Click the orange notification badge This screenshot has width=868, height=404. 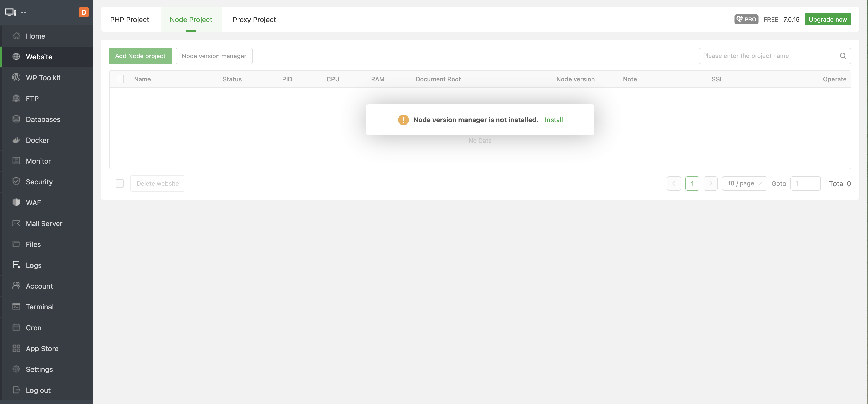pos(84,12)
